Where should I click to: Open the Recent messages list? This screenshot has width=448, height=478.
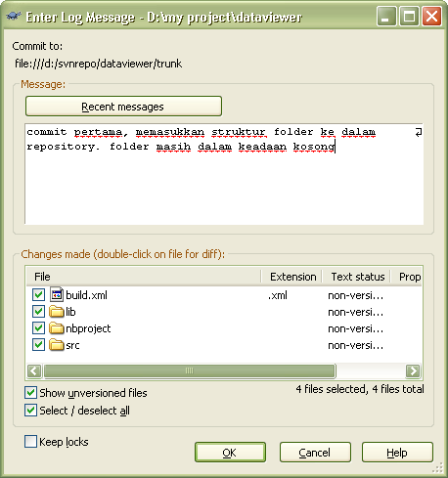(x=123, y=107)
